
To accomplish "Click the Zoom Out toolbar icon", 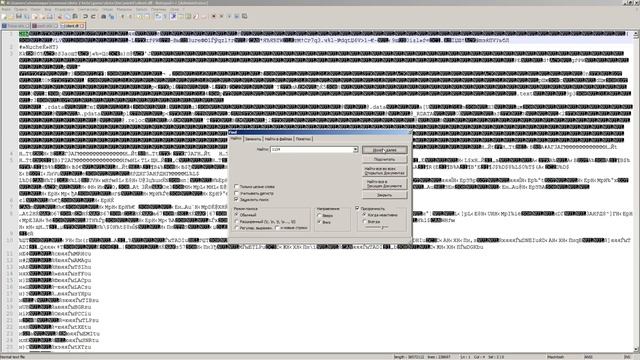I will click(x=130, y=16).
